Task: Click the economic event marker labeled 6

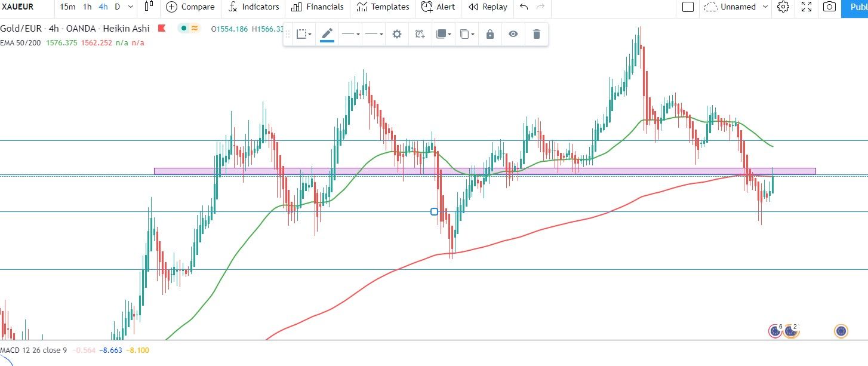Action: coord(775,330)
